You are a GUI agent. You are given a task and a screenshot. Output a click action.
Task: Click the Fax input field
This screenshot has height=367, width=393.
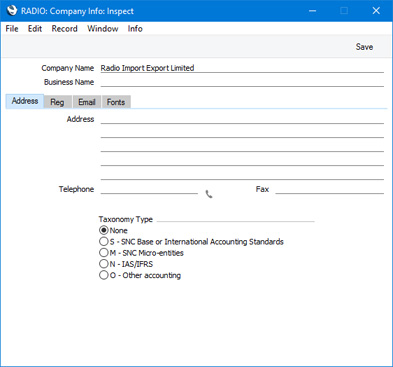click(330, 189)
